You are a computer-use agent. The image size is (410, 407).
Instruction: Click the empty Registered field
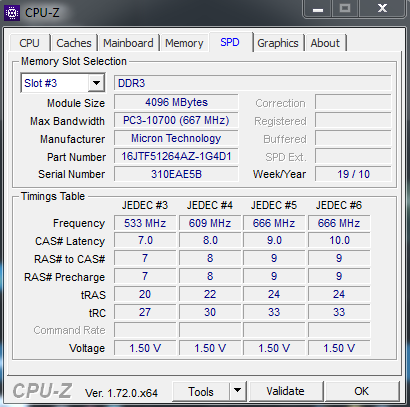[x=353, y=120]
